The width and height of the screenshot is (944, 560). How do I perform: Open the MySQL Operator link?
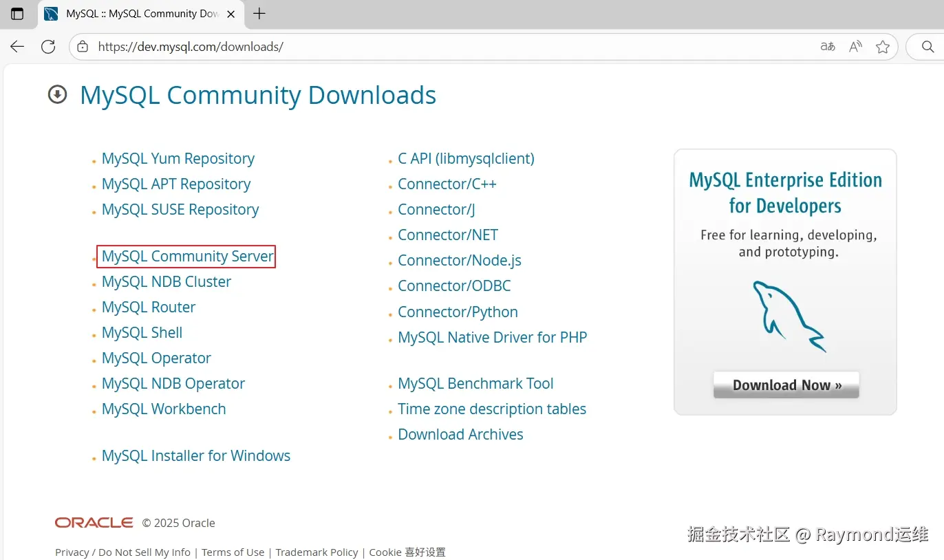[x=156, y=358]
